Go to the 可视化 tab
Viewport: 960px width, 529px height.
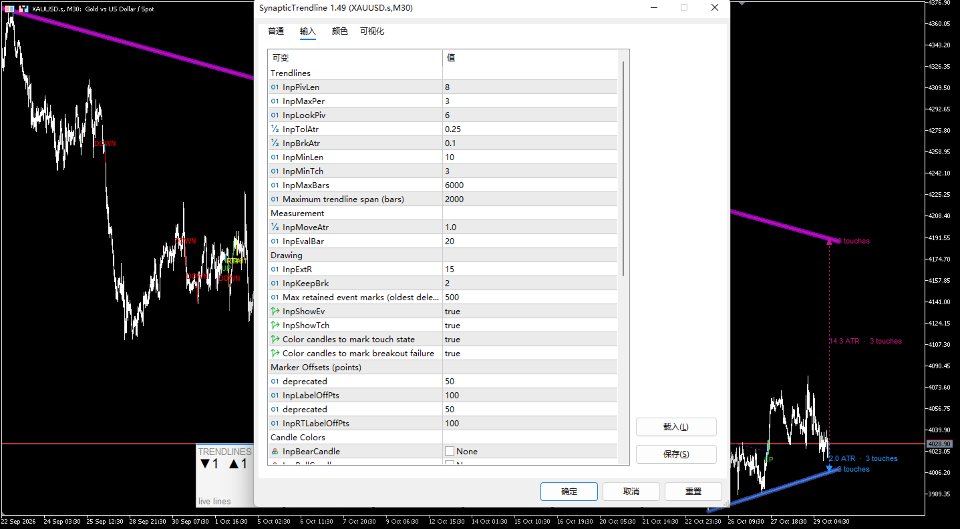click(x=372, y=31)
